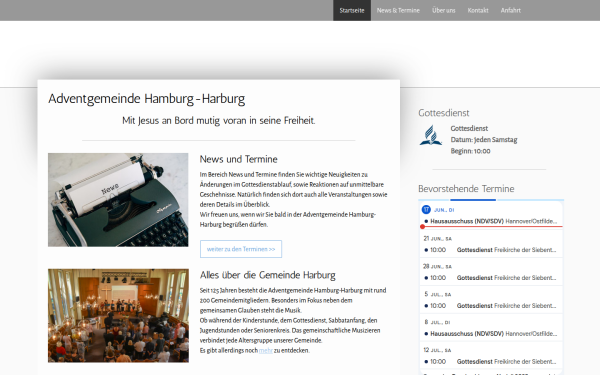Click the 'JUN., DI' label next to 17
Image resolution: width=600 pixels, height=375 pixels.
click(444, 210)
